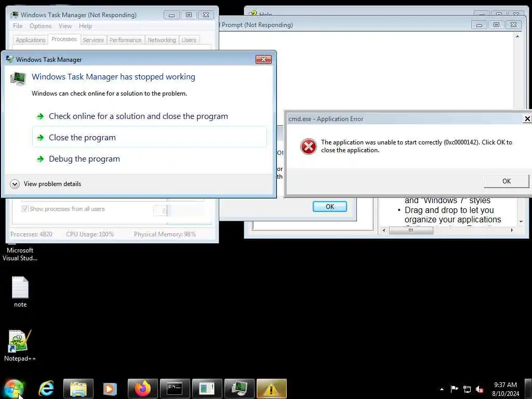Open the muted volume tray icon
532x399 pixels.
[x=480, y=390]
